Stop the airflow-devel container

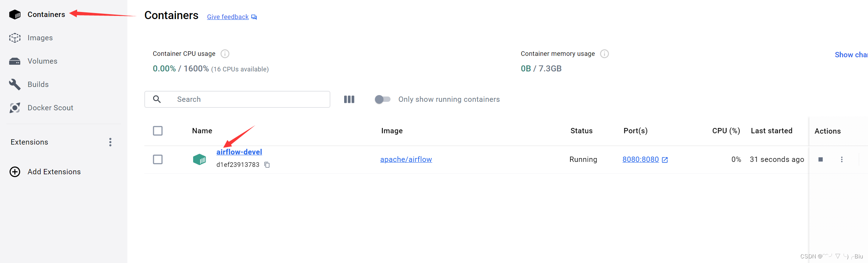coord(821,159)
